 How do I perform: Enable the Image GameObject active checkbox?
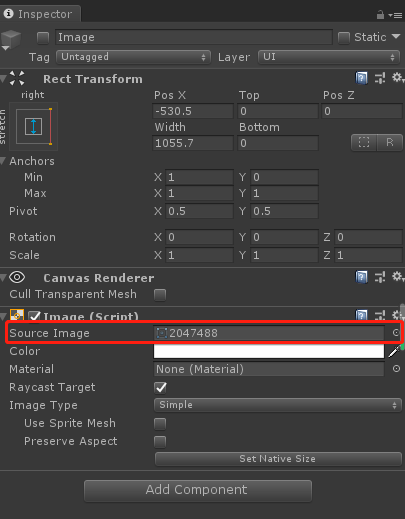[43, 38]
